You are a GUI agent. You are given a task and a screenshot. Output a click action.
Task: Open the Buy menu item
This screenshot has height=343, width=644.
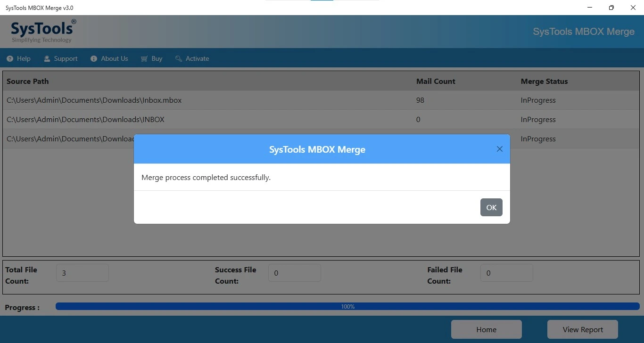[151, 59]
